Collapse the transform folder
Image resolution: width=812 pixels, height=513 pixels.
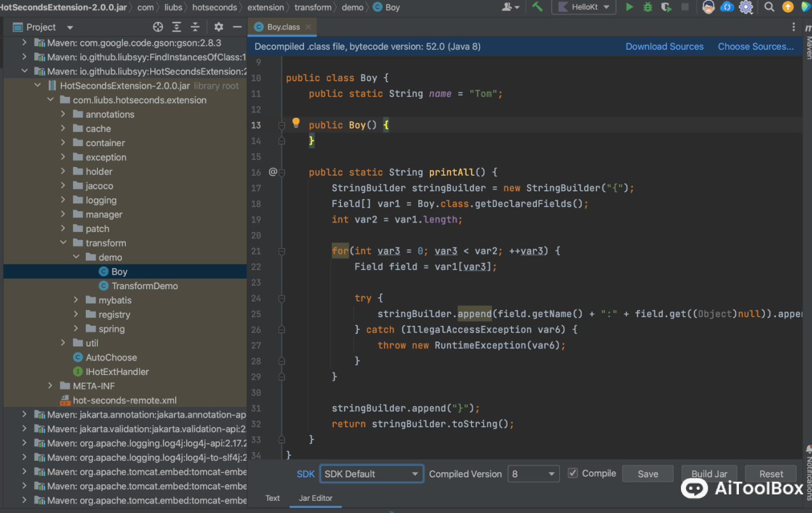63,243
